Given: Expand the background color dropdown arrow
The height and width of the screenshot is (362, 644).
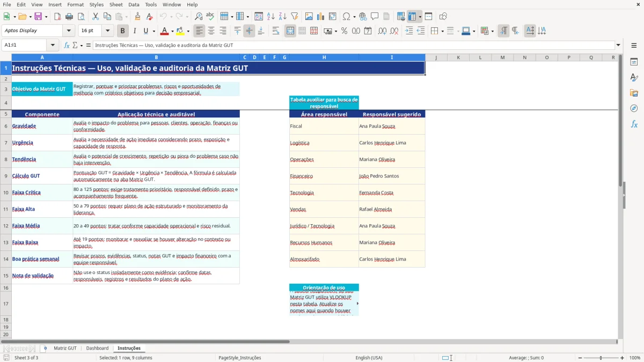Looking at the screenshot, I should coord(188,31).
